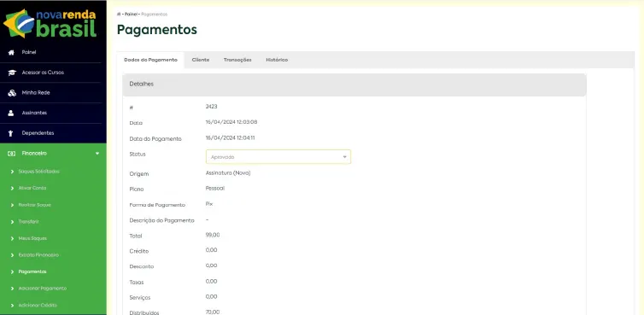Click the chevron icon before Adicionar Crédito
The image size is (644, 315).
pyautogui.click(x=12, y=306)
